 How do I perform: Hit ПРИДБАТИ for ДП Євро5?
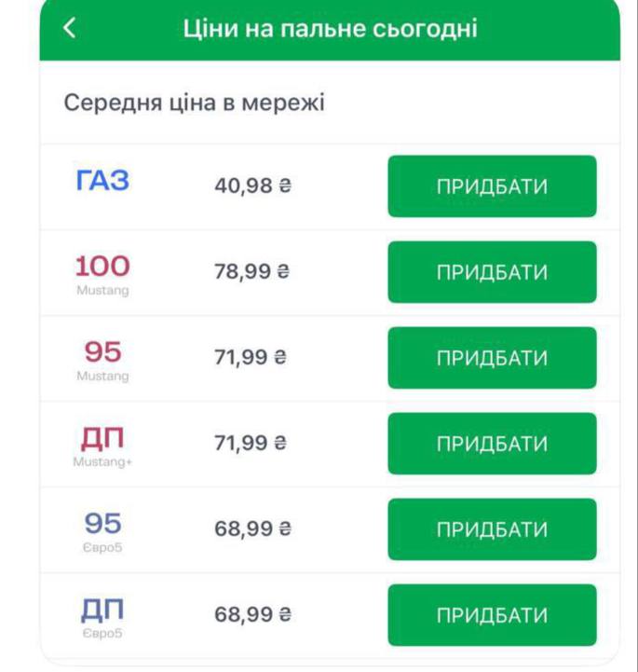tap(492, 615)
